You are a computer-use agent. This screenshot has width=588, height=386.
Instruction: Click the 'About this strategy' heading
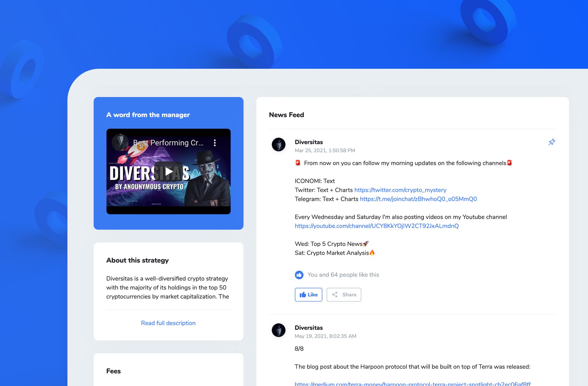pos(137,261)
